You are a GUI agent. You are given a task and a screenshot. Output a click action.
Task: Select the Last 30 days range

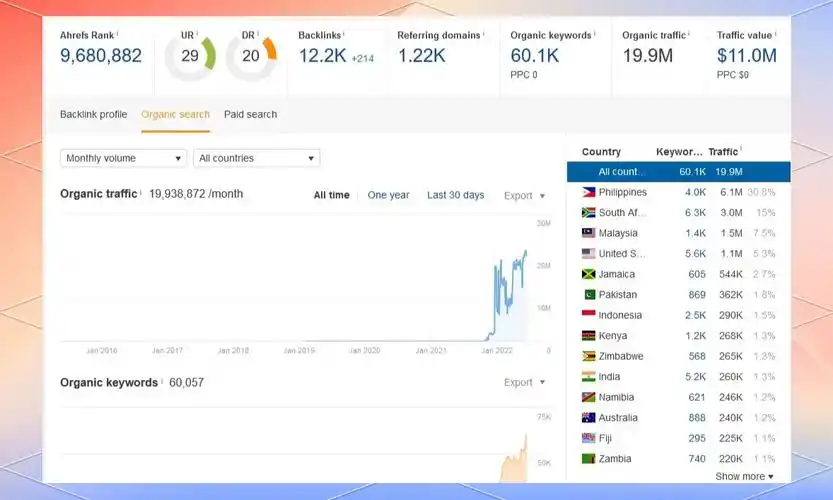(455, 195)
